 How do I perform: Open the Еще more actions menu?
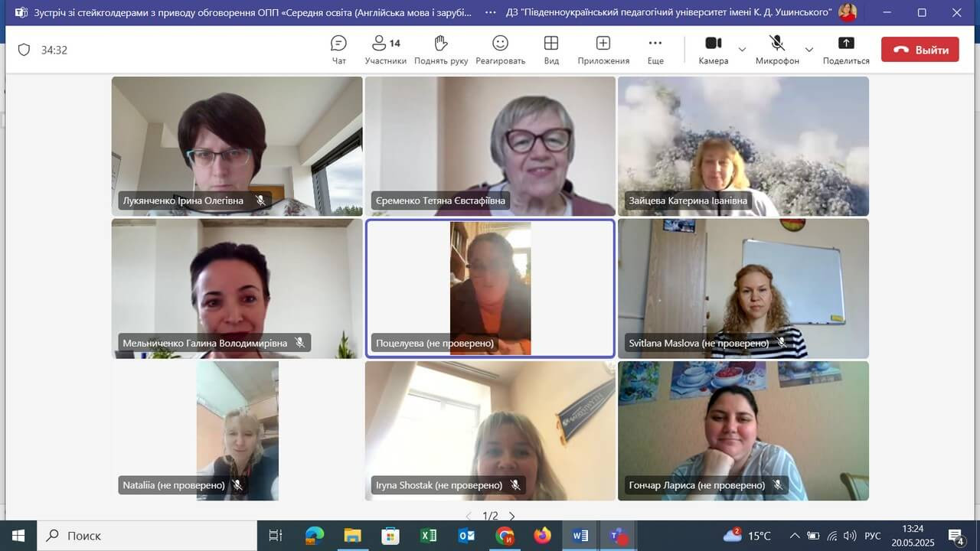655,50
